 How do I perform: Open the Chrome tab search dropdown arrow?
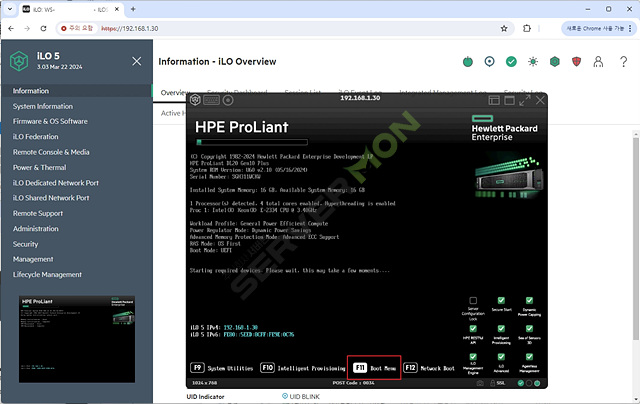click(x=10, y=9)
